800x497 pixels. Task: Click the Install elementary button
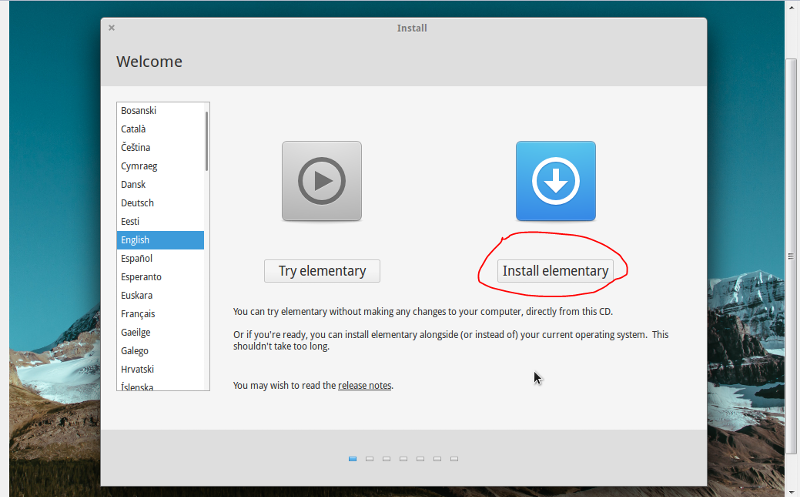pyautogui.click(x=556, y=271)
